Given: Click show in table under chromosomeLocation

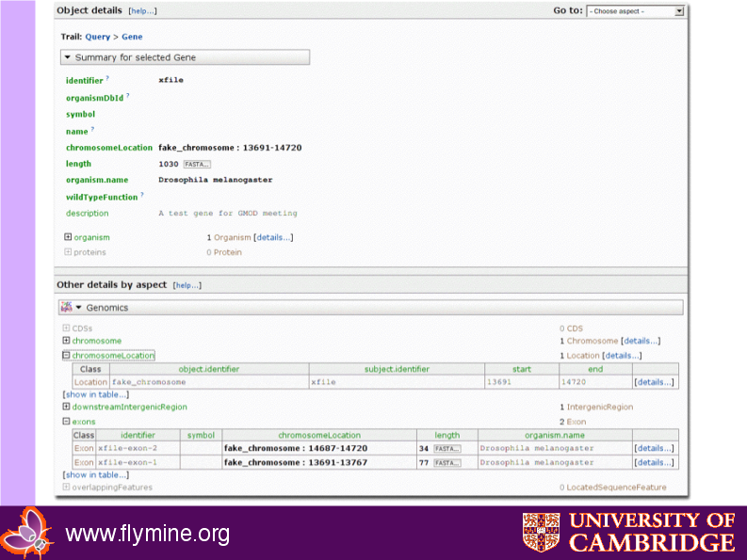Looking at the screenshot, I should 96,394.
